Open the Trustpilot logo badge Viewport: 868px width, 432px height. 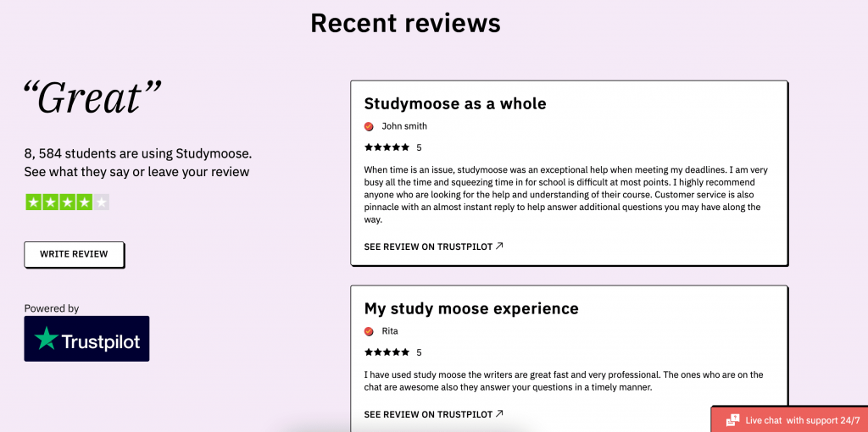click(x=87, y=339)
